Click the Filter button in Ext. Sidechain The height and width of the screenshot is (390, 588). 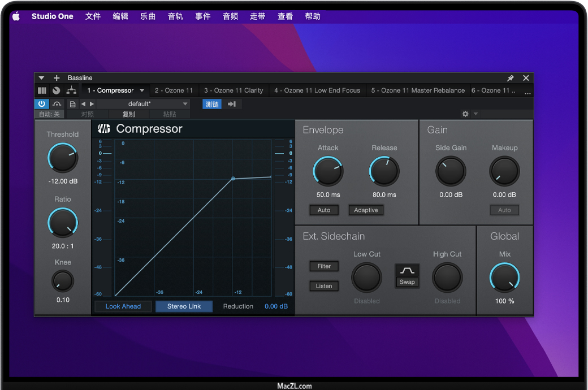[324, 266]
